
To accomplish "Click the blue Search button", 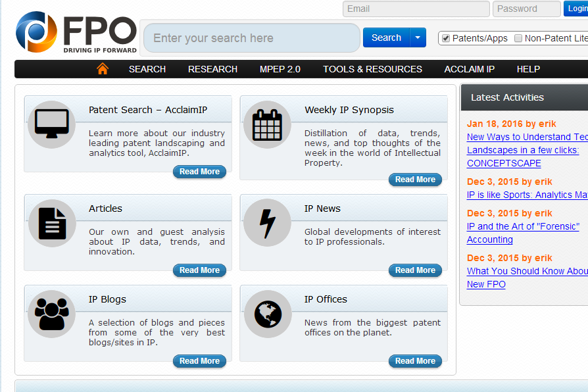I will (x=386, y=37).
